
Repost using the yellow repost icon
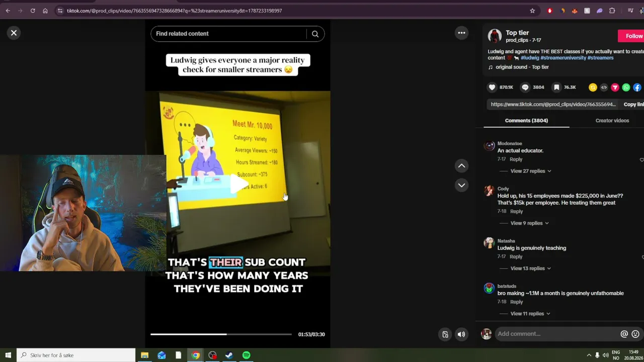coord(593,87)
